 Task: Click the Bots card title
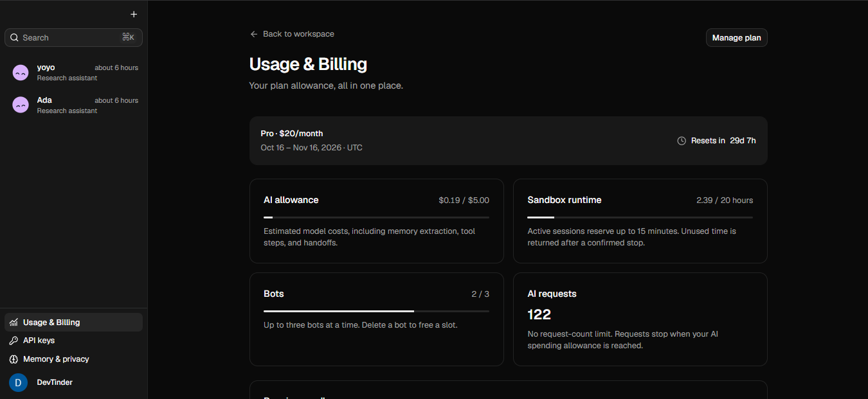[274, 294]
